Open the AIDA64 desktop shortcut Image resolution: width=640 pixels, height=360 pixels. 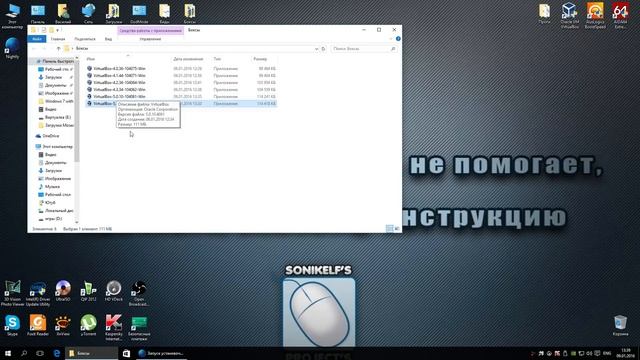[x=620, y=15]
